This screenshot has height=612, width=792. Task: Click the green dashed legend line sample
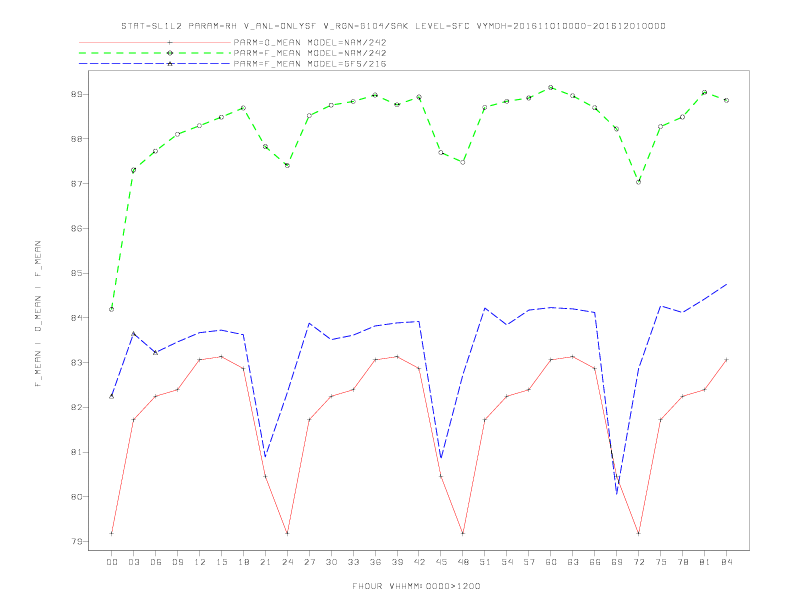coord(155,53)
